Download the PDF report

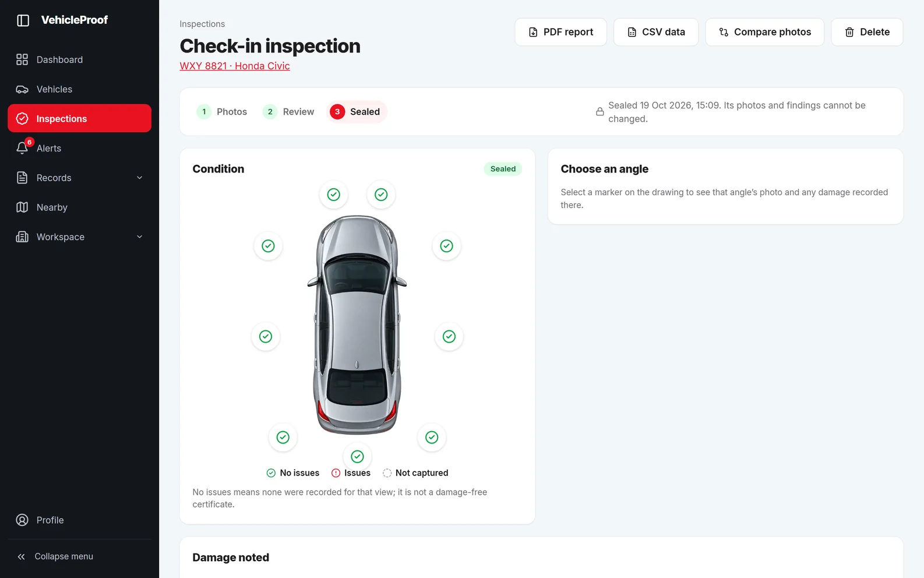(560, 32)
